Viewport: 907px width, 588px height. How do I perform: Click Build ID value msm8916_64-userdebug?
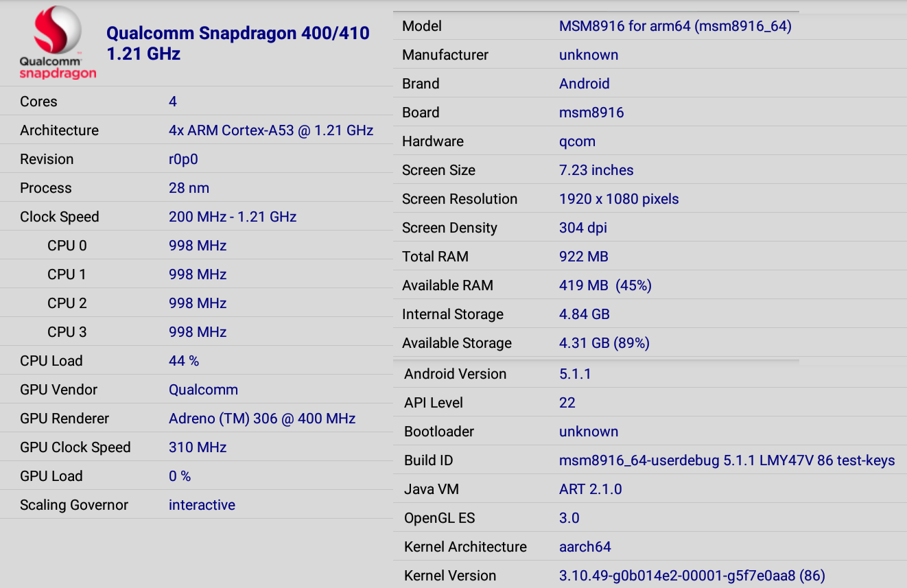pos(727,460)
